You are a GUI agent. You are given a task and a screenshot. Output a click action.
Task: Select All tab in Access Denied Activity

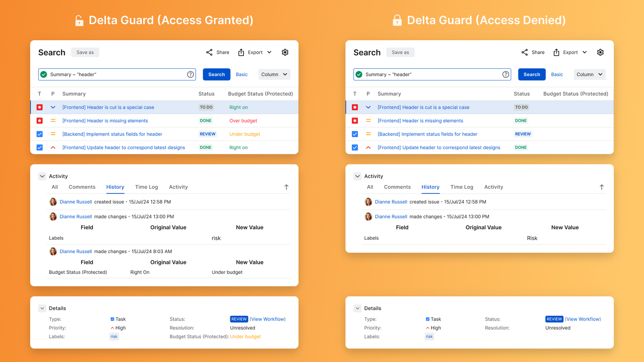point(370,187)
